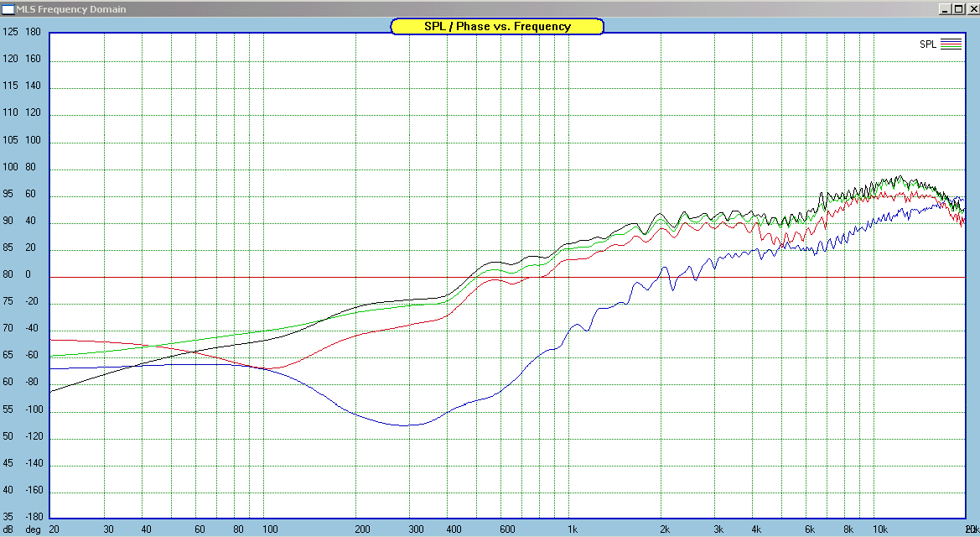980x537 pixels.
Task: Click the '95' dB axis value
Action: pyautogui.click(x=8, y=194)
